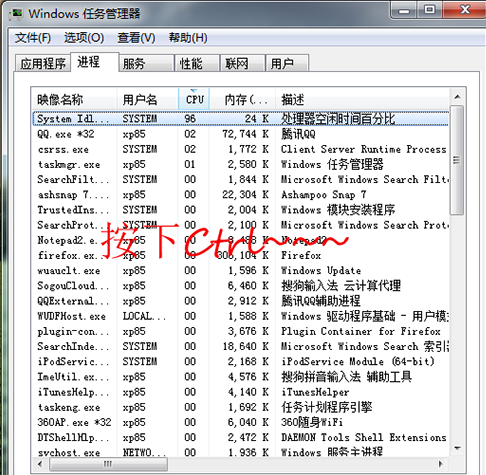486x475 pixels.
Task: Open the 查看(V) menu
Action: click(x=136, y=38)
